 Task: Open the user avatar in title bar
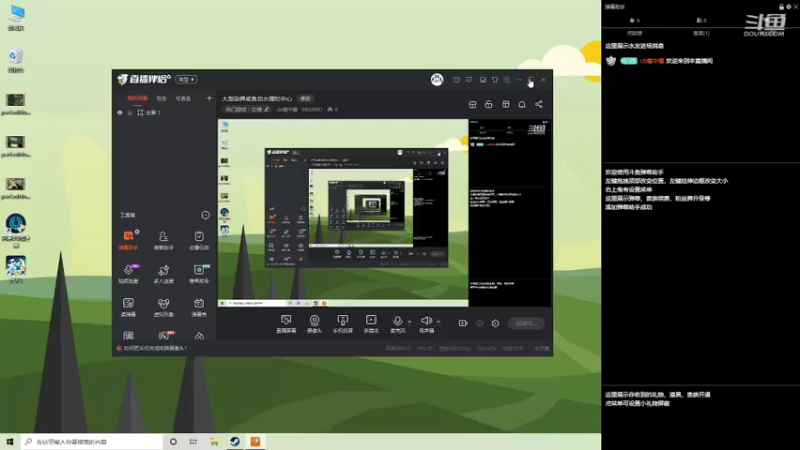pos(437,80)
